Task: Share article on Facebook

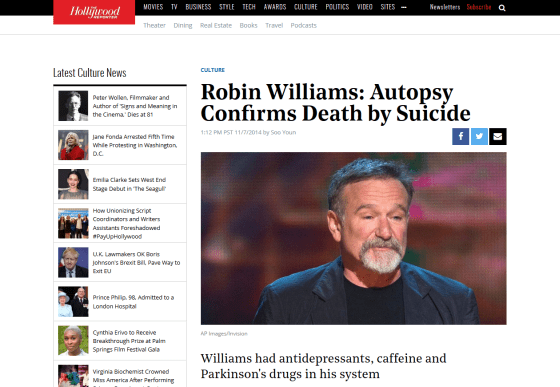Action: tap(461, 136)
